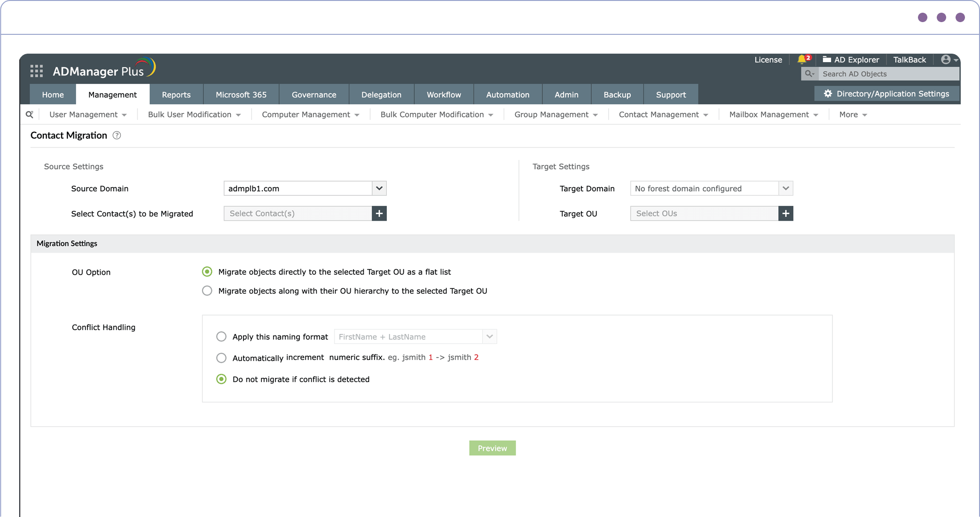This screenshot has height=517, width=980.
Task: Select Apply this naming format option
Action: click(x=221, y=337)
